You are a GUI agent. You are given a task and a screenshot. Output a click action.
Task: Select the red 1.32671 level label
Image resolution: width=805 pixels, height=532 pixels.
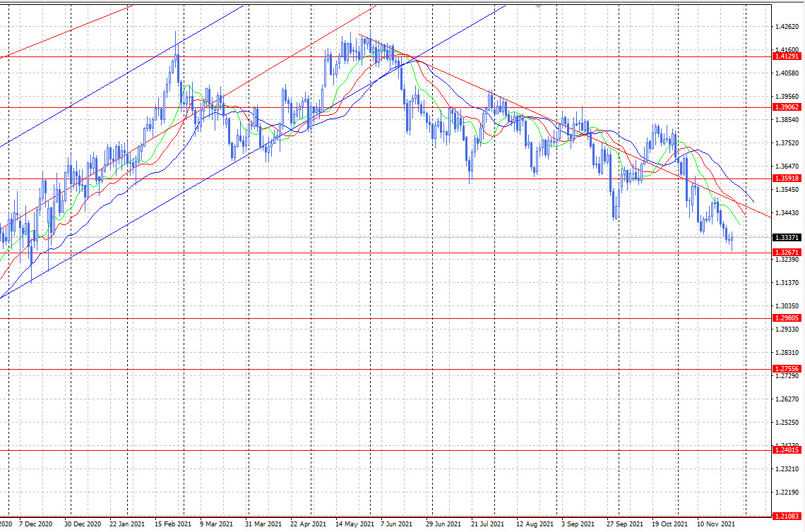(x=787, y=253)
